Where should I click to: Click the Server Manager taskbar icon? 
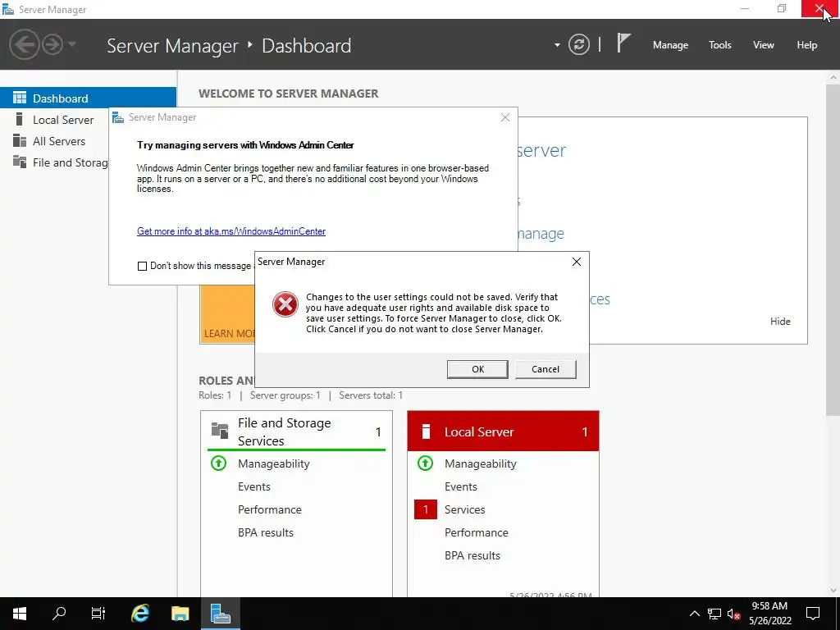(x=220, y=614)
